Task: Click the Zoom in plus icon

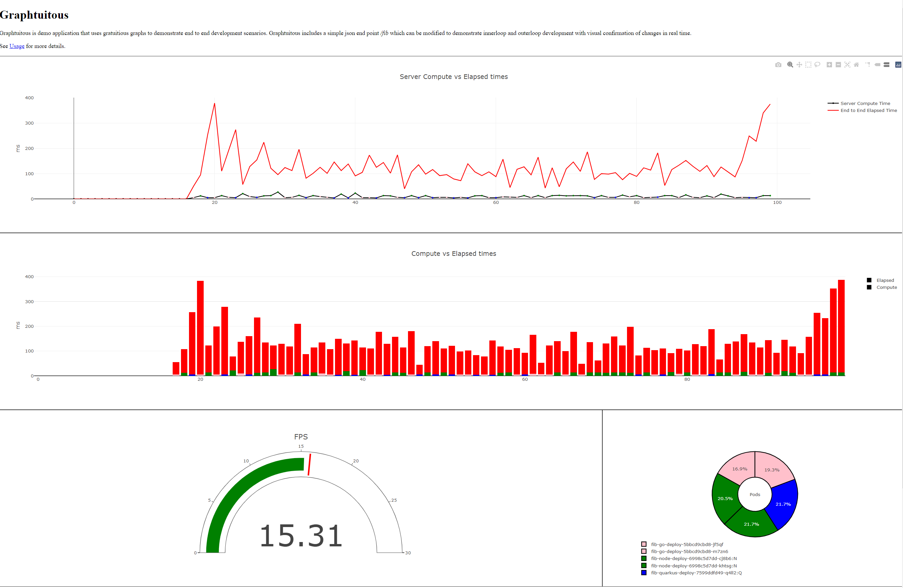Action: point(829,65)
